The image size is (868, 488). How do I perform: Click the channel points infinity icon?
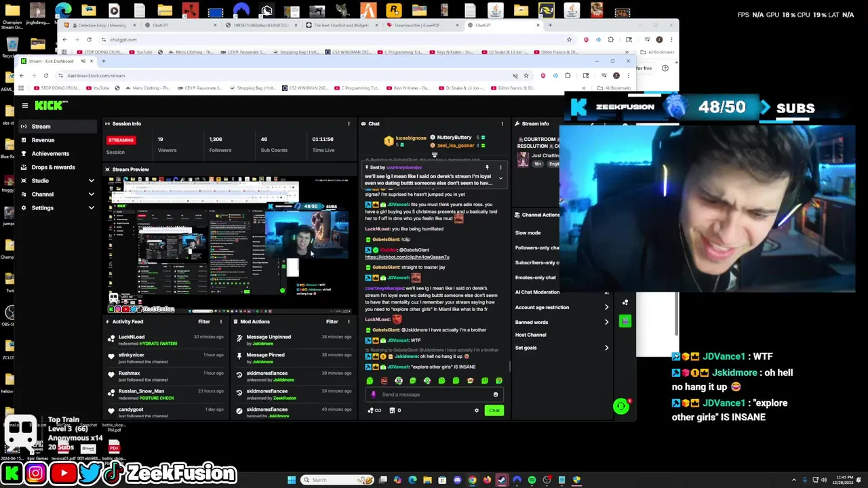click(x=374, y=410)
